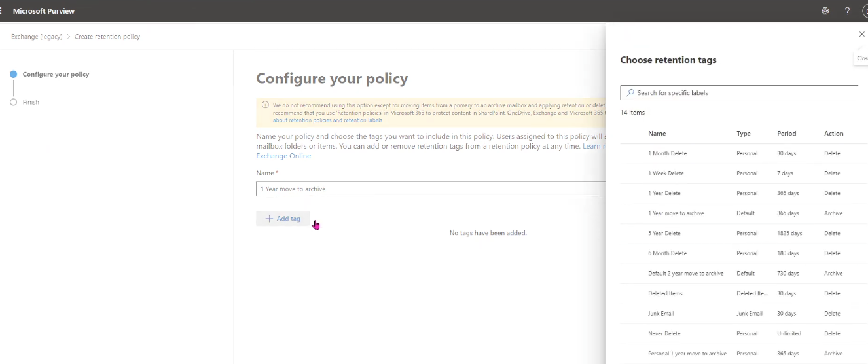Sort tags by the Action column header
Viewport: 868px width, 364px height.
[x=833, y=134]
